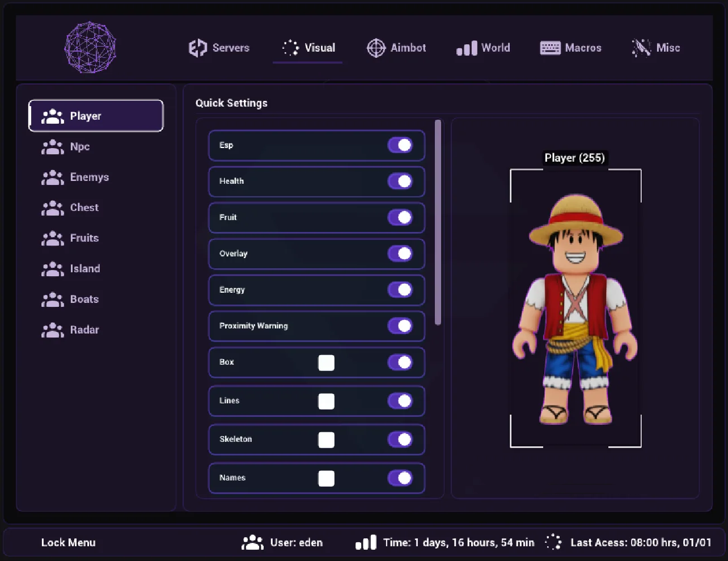Click the Island group icon
Image resolution: width=728 pixels, height=561 pixels.
(x=53, y=269)
